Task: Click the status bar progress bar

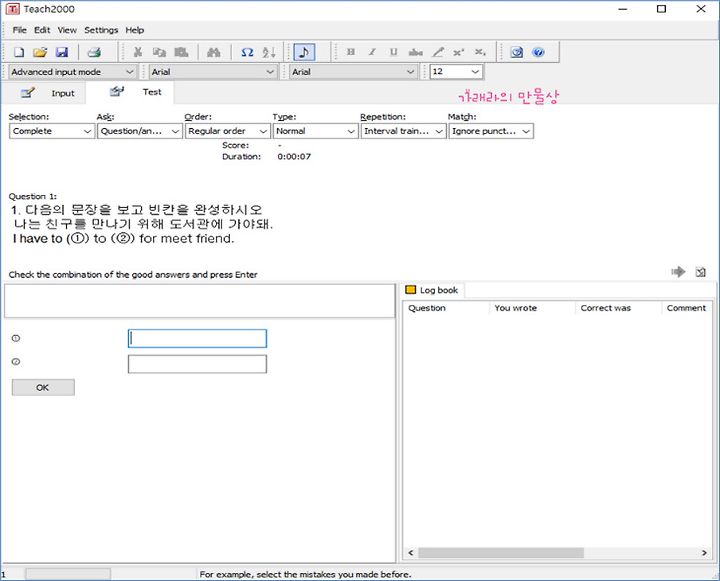Action: (68, 574)
